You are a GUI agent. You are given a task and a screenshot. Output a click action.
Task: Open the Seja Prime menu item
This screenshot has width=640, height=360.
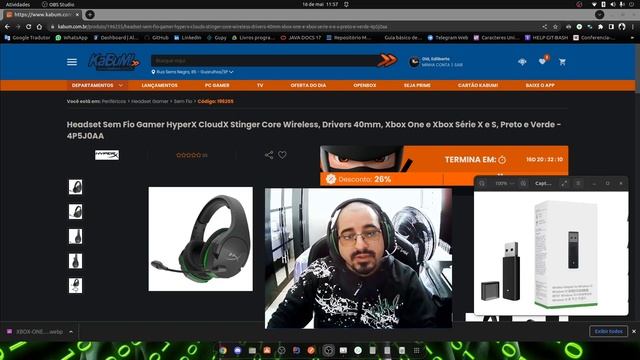tap(417, 85)
